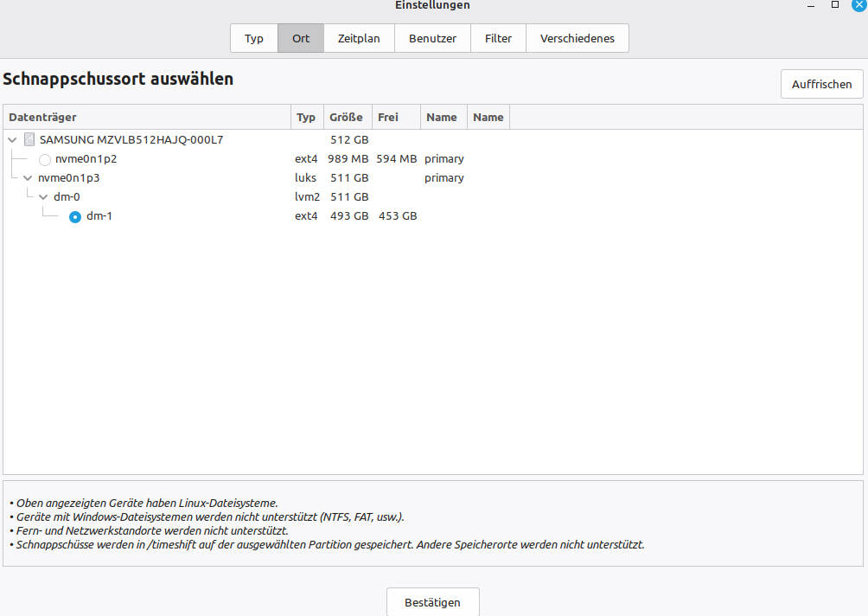Open the Zeitplan tab
Image resolution: width=868 pixels, height=616 pixels.
359,38
